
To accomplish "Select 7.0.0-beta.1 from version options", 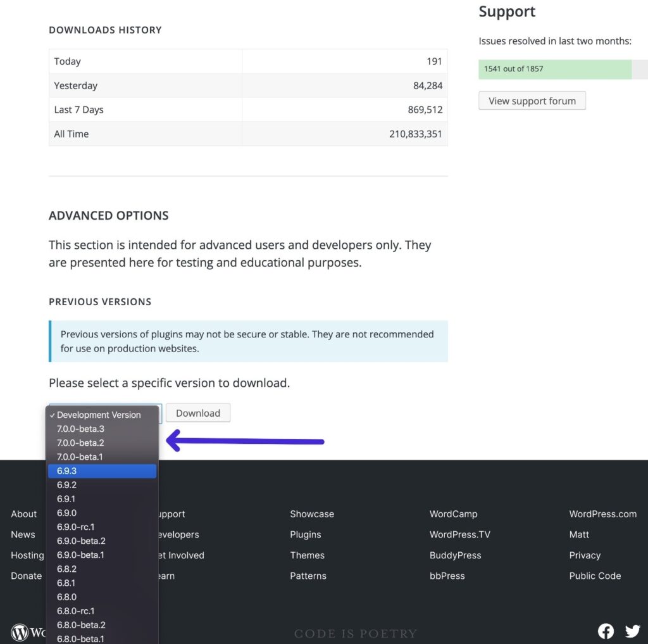I will [102, 457].
